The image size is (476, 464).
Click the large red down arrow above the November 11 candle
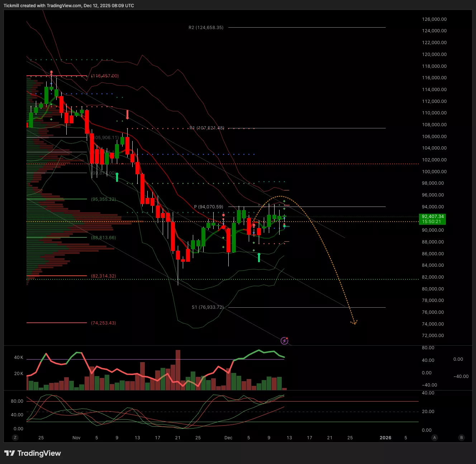[127, 115]
